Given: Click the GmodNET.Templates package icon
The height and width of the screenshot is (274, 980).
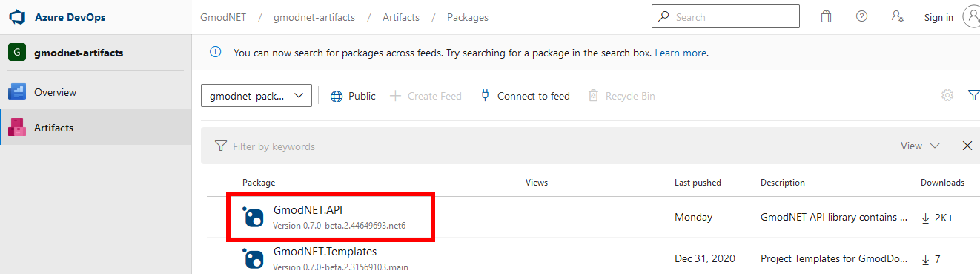Looking at the screenshot, I should pos(254,258).
